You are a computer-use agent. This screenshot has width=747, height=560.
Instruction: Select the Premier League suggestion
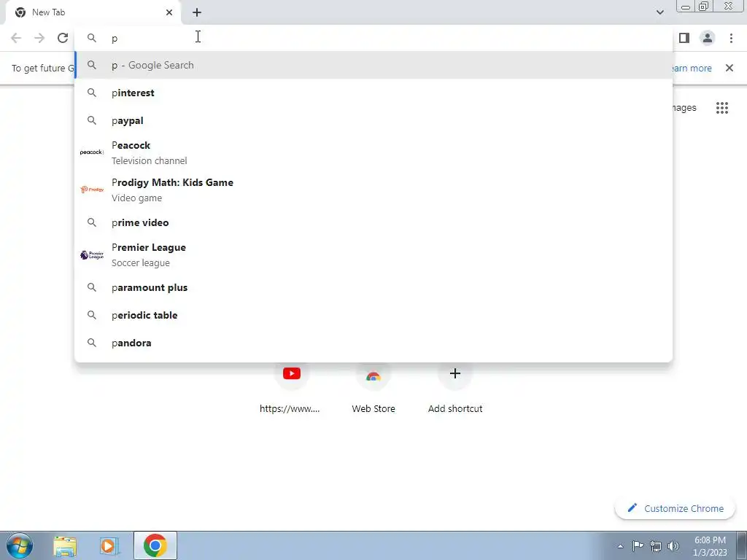[x=373, y=254]
